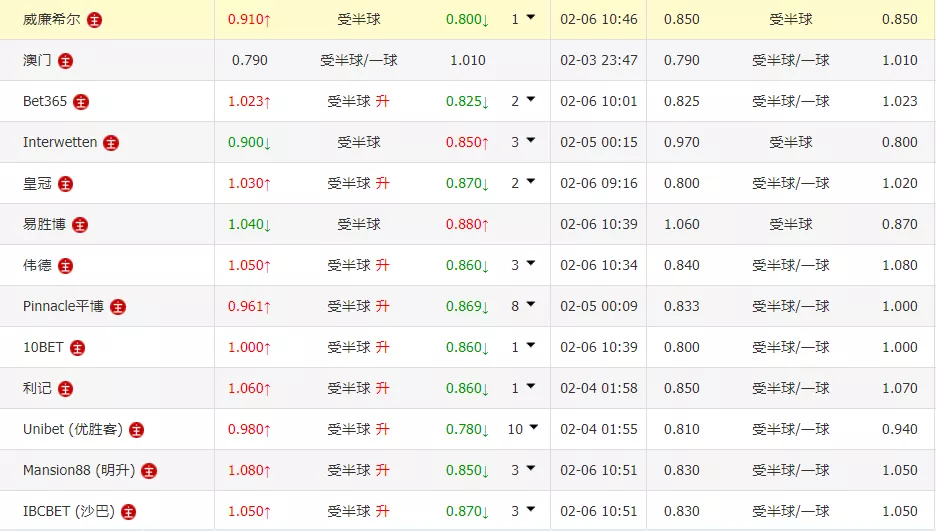Click the 主 badge beside Pinnacle平博

[x=118, y=306]
